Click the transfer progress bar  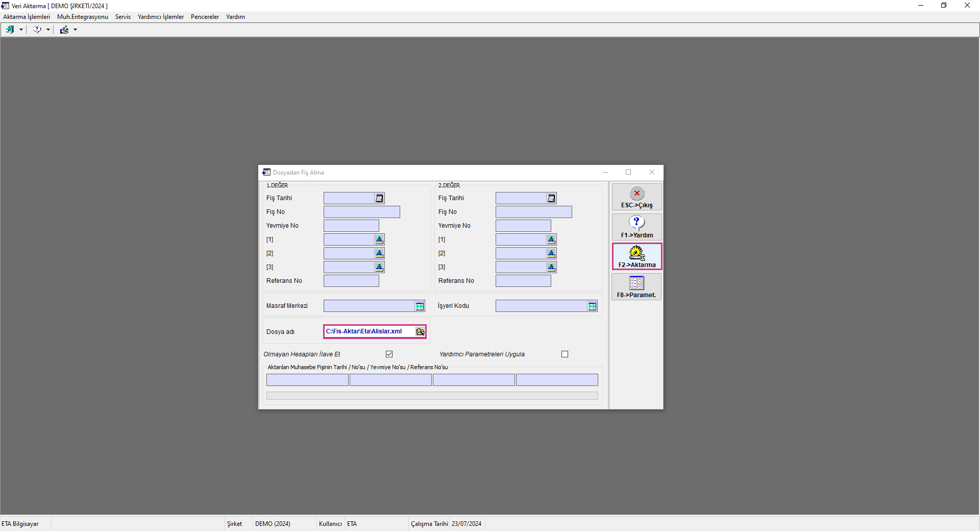click(432, 396)
